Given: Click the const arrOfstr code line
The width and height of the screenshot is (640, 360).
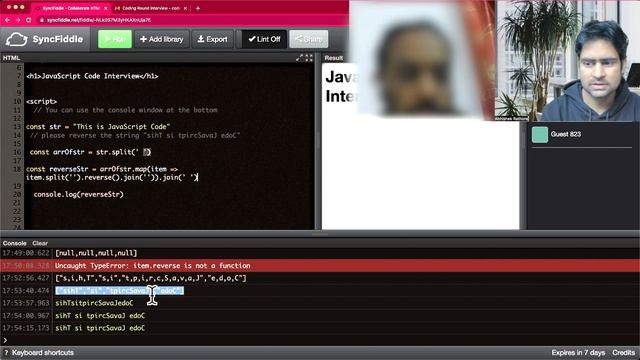Looking at the screenshot, I should click(90, 152).
